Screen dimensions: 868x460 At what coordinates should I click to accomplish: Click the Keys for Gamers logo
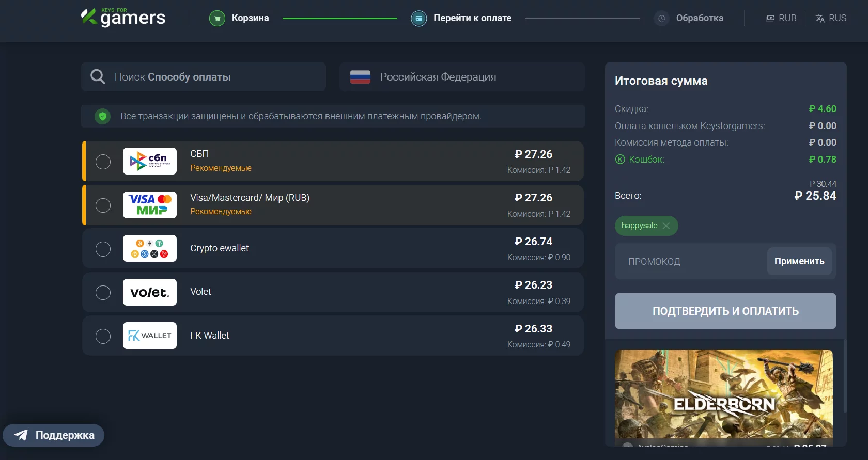pyautogui.click(x=123, y=18)
